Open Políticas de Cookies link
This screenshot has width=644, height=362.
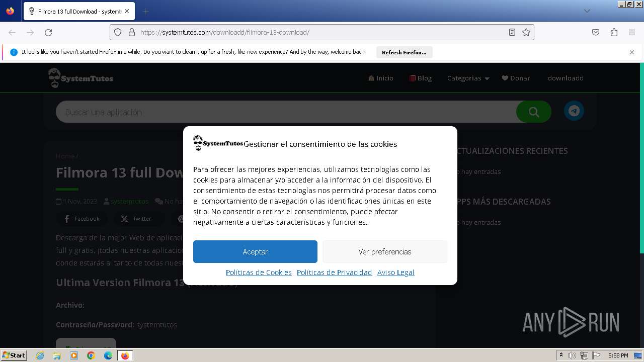click(x=259, y=273)
